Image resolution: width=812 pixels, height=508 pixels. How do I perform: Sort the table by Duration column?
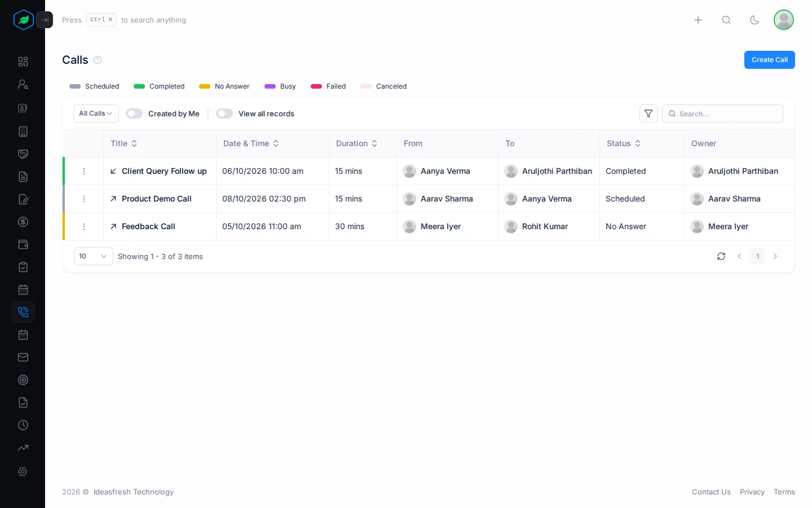coord(374,143)
